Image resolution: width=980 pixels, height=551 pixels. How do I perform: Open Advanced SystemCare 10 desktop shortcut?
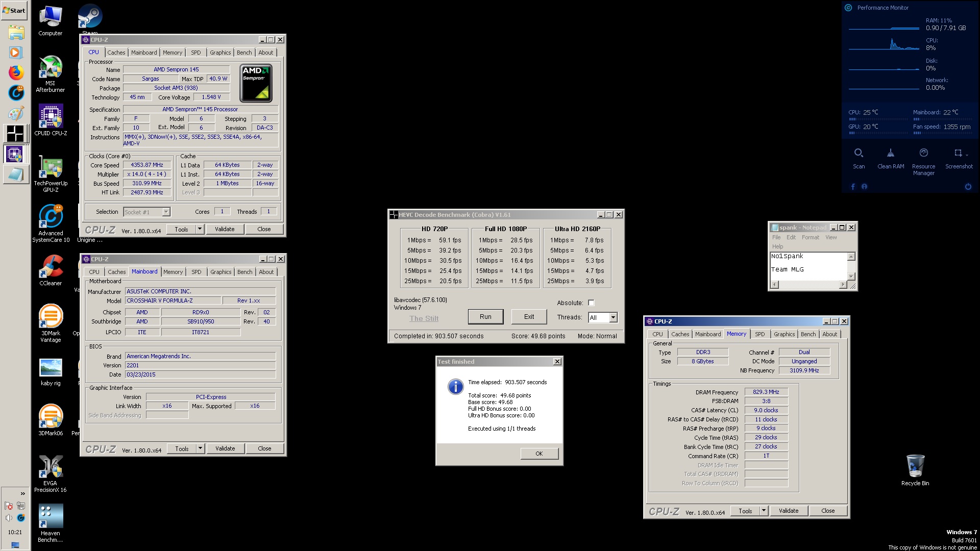(x=51, y=223)
